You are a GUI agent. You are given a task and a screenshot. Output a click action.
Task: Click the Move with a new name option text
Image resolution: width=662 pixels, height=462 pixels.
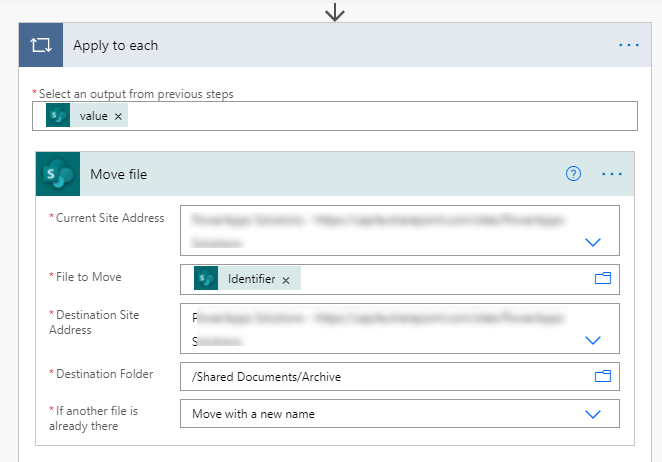point(253,414)
